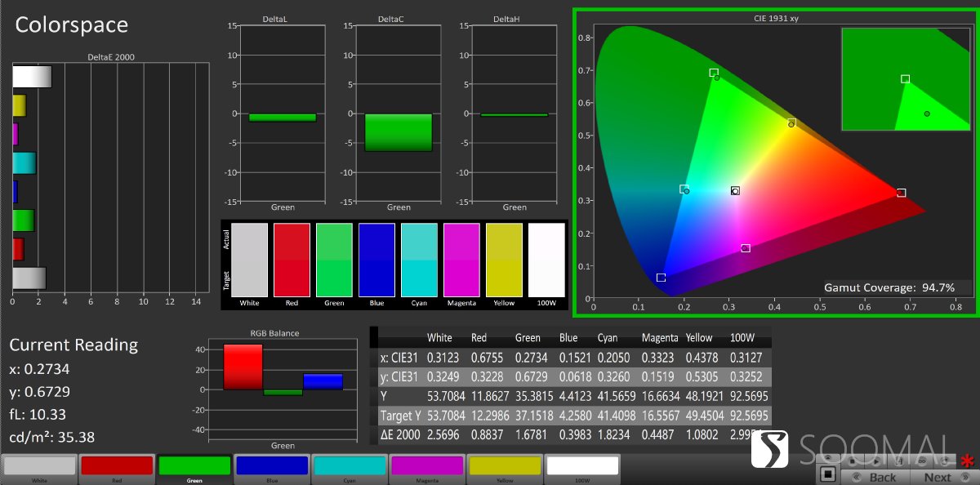This screenshot has width=980, height=485.
Task: Select the Green pattern swatch in bottom strip
Action: tap(194, 465)
